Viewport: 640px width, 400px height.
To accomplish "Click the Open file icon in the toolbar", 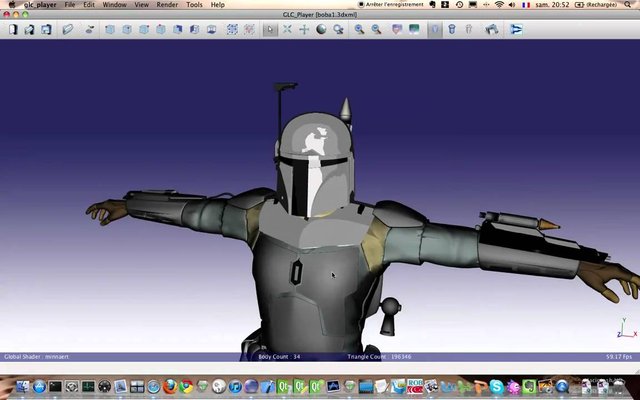I will coord(29,29).
